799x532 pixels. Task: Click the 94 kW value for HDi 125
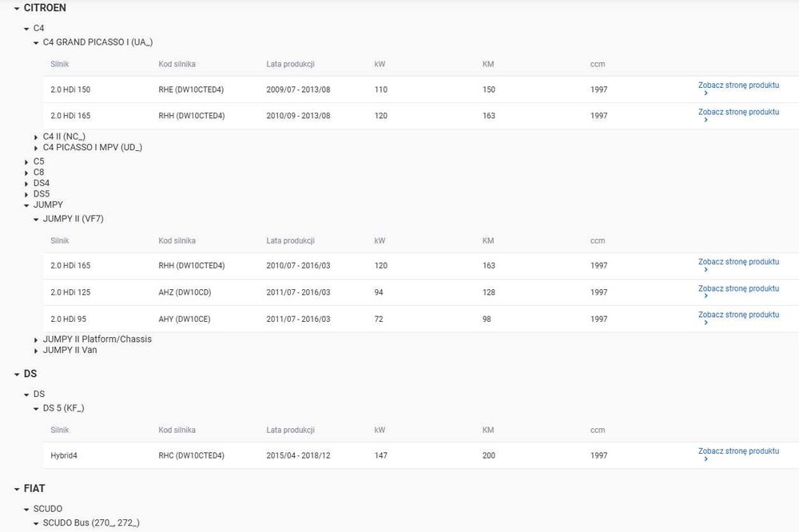(379, 292)
